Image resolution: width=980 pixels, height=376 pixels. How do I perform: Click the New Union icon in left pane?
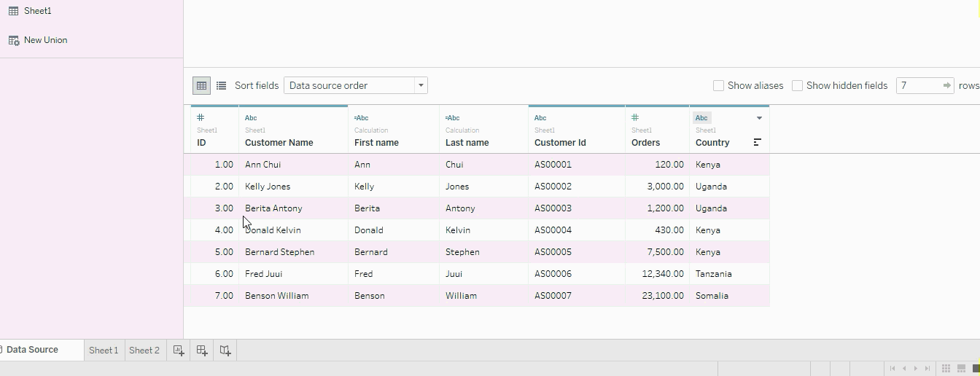click(14, 40)
